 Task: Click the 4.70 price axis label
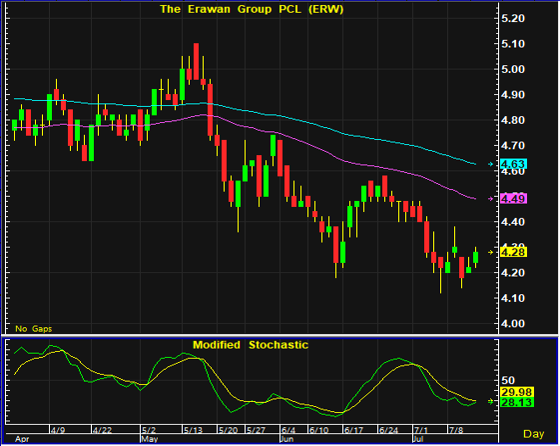coord(513,145)
